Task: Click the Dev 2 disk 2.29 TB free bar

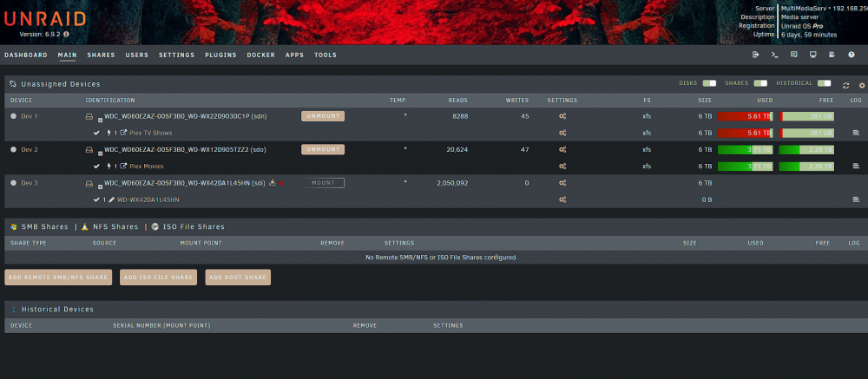Action: [x=806, y=149]
